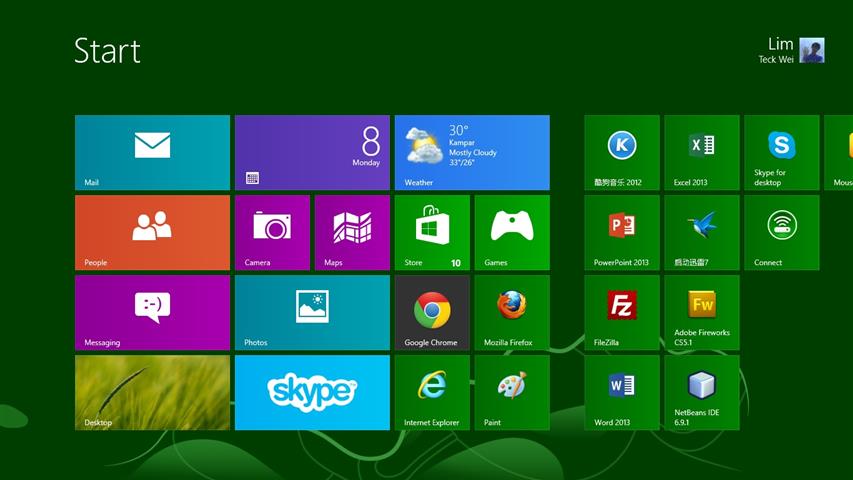853x480 pixels.
Task: Launch Excel 2013 tile
Action: [x=702, y=152]
